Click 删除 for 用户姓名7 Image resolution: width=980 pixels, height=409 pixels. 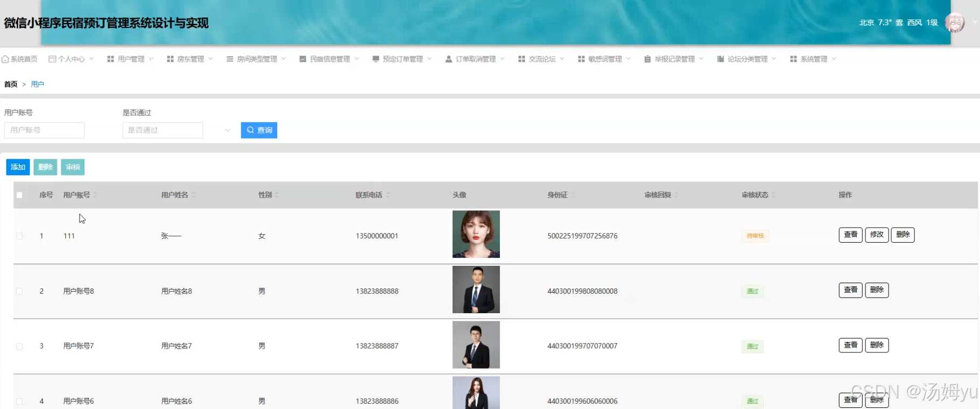tap(877, 345)
